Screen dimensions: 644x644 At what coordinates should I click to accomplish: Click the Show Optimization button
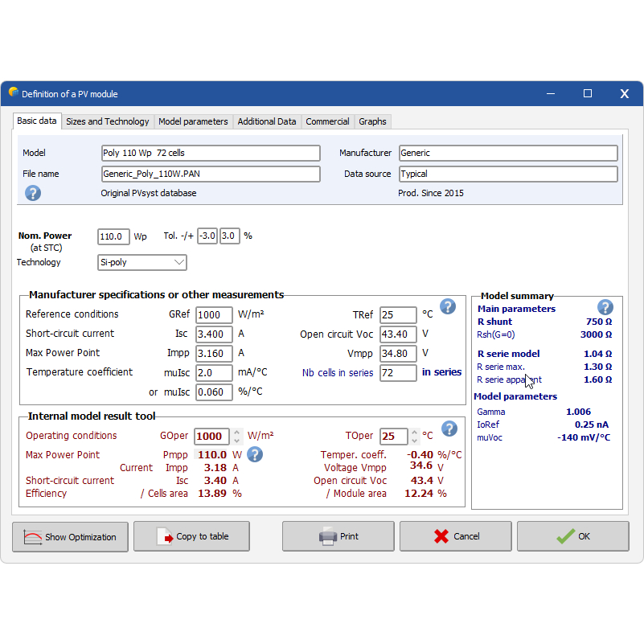[x=70, y=537]
